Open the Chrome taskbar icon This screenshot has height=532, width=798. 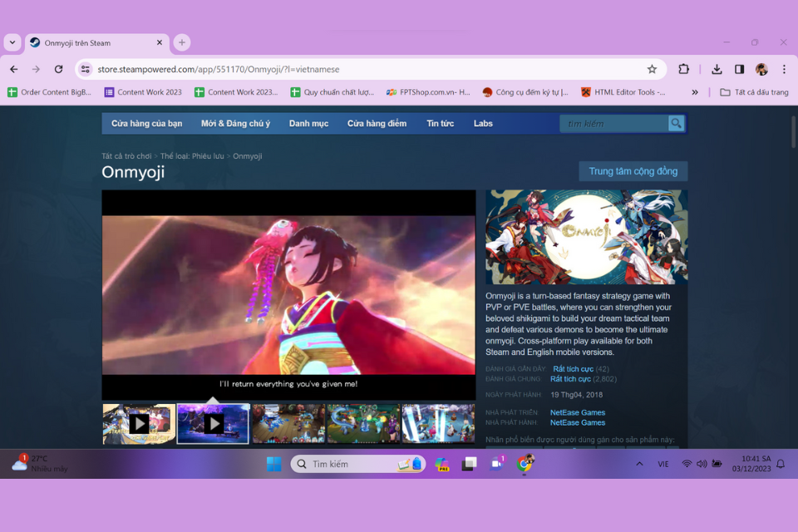point(524,464)
